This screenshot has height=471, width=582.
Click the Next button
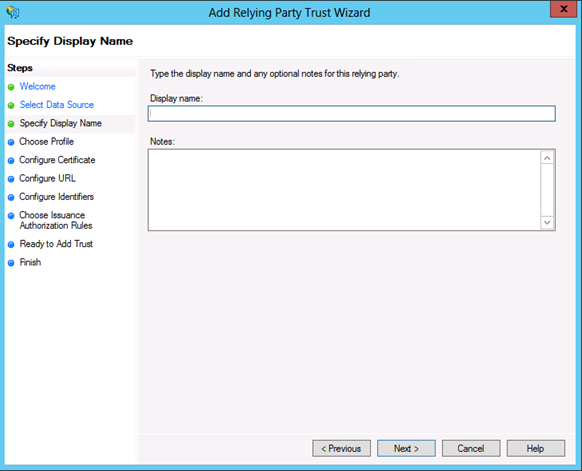tap(406, 448)
